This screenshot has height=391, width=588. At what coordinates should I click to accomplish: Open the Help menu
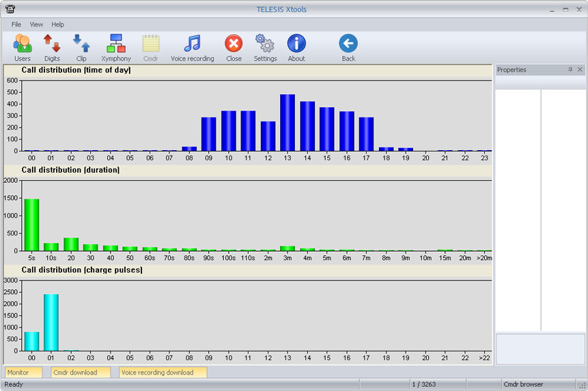(x=58, y=25)
